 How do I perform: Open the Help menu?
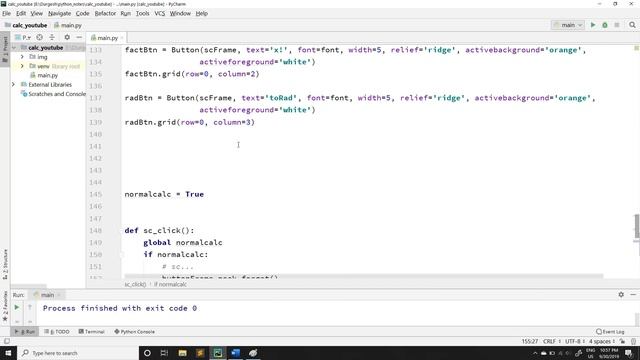pyautogui.click(x=202, y=13)
